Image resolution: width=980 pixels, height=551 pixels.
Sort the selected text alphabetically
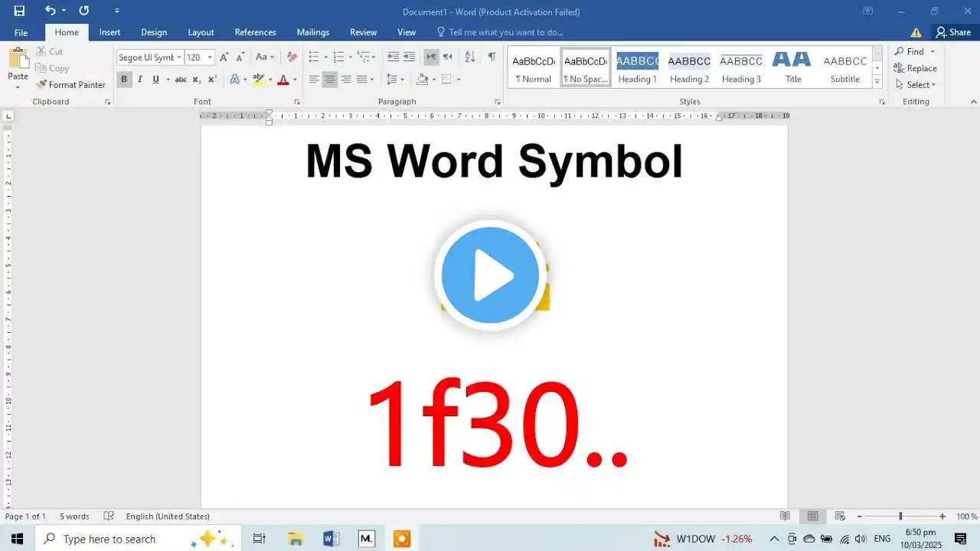tap(470, 57)
